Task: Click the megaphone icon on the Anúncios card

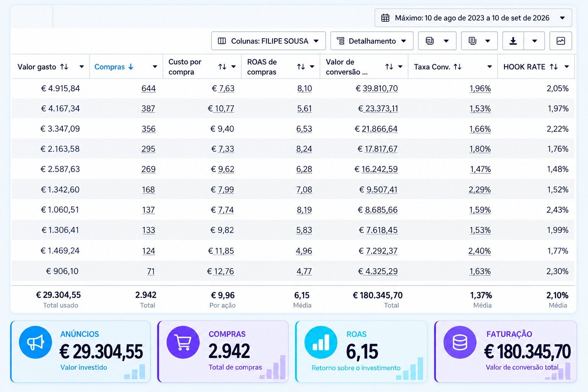Action: [35, 342]
